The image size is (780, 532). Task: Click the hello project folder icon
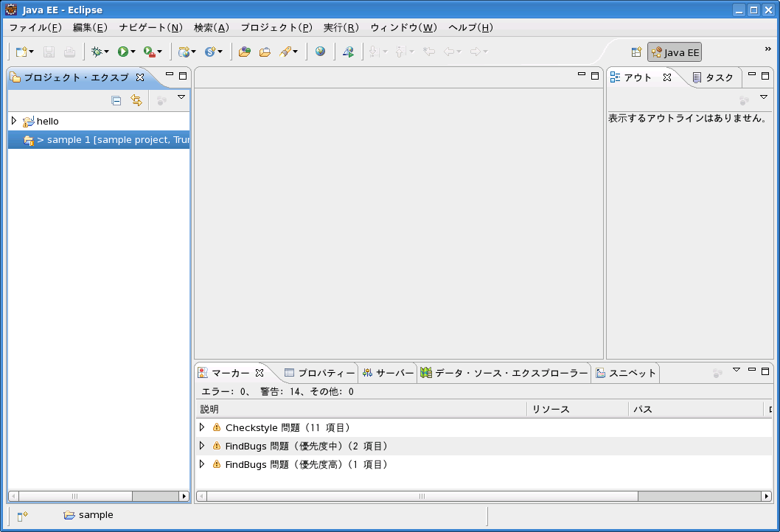click(28, 122)
